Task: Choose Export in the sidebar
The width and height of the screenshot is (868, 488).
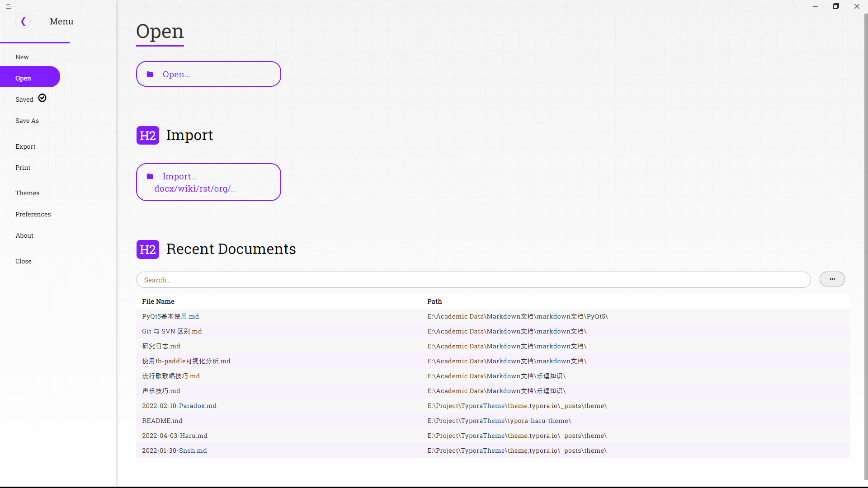Action: (25, 146)
